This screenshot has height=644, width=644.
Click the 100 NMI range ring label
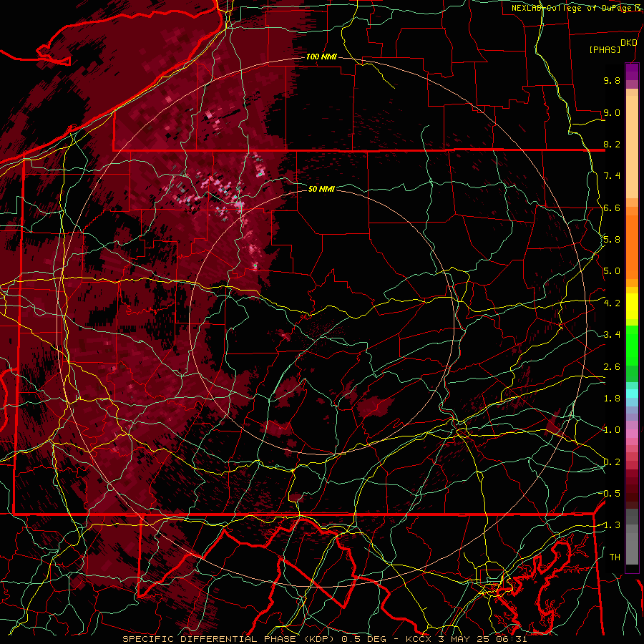(321, 57)
